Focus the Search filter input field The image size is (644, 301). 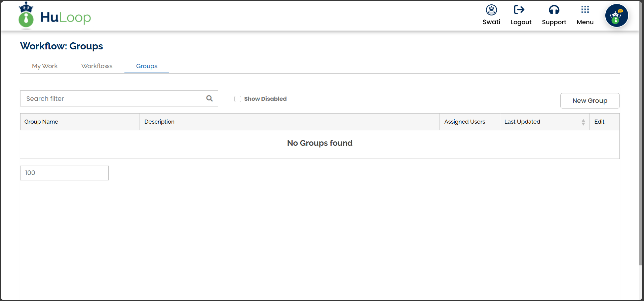113,98
